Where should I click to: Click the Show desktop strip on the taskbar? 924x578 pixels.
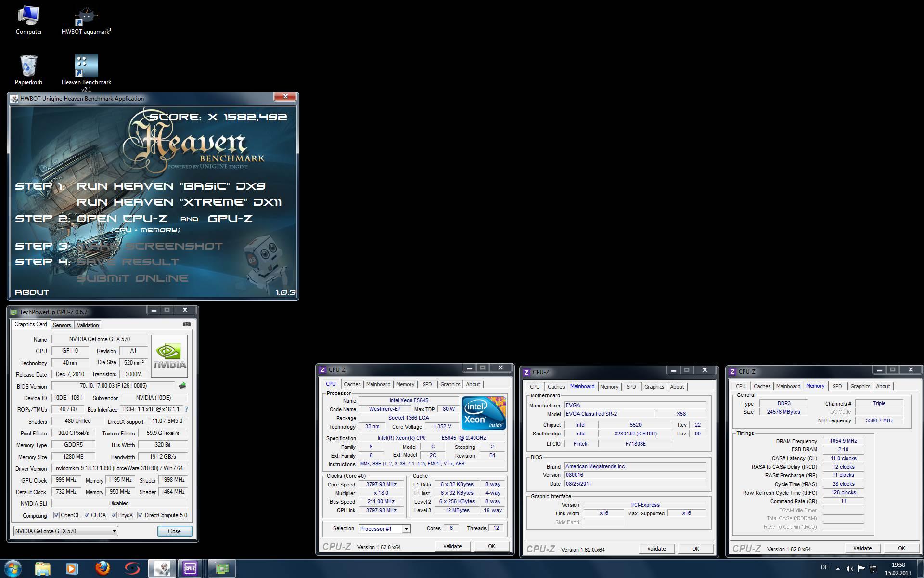pyautogui.click(x=921, y=569)
